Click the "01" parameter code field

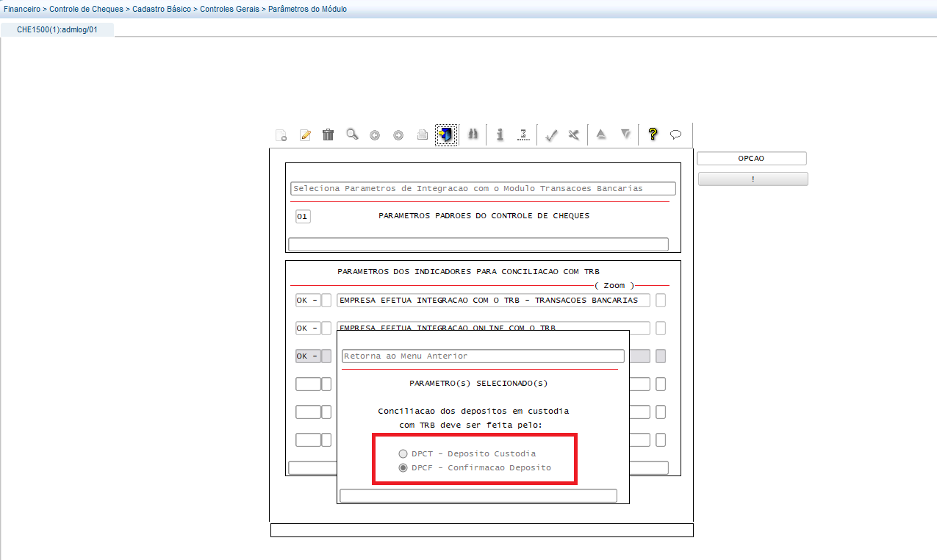pos(303,216)
